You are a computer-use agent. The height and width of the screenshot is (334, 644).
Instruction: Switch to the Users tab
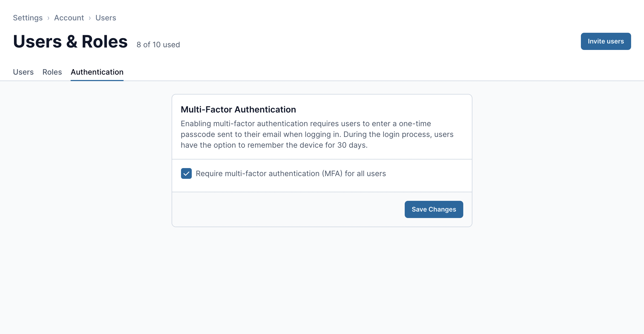(x=23, y=72)
